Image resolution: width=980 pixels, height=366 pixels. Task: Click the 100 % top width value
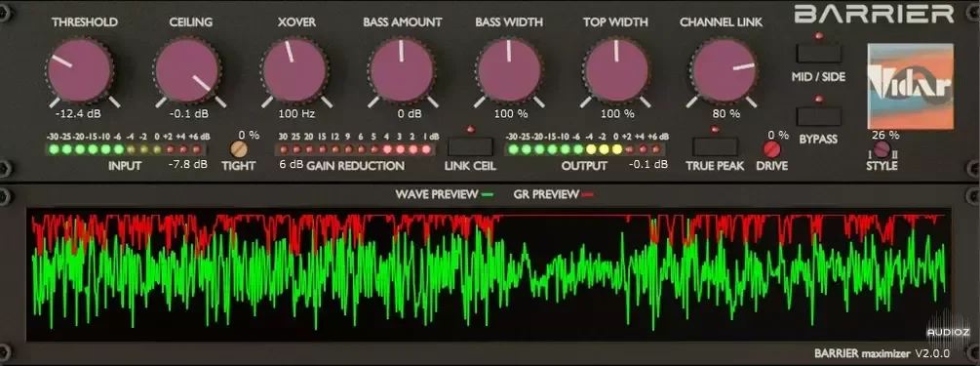[x=617, y=114]
